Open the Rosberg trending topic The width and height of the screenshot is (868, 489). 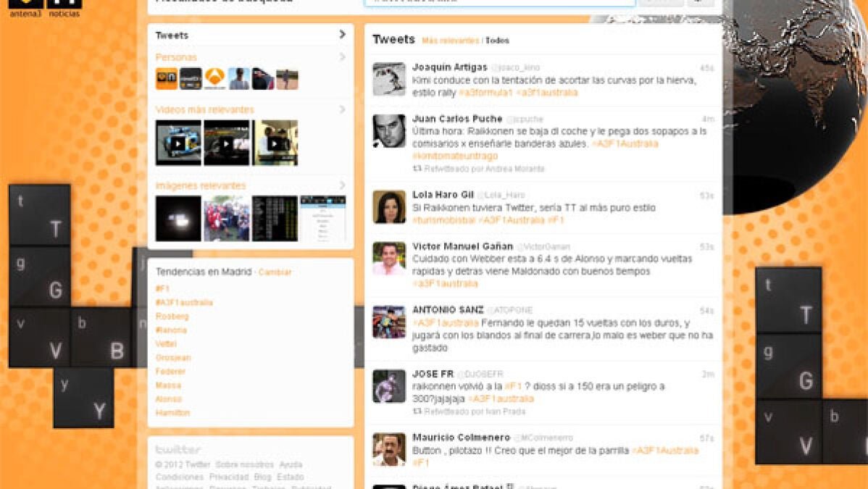(x=172, y=317)
